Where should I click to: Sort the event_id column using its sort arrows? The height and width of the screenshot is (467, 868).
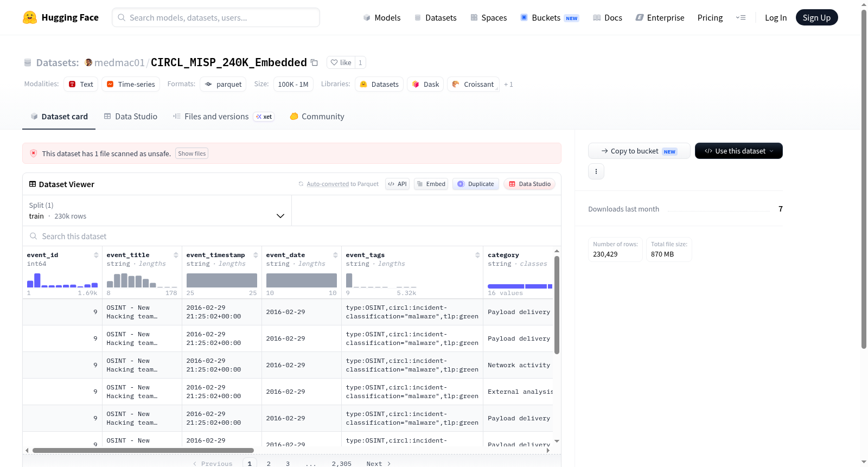(96, 255)
